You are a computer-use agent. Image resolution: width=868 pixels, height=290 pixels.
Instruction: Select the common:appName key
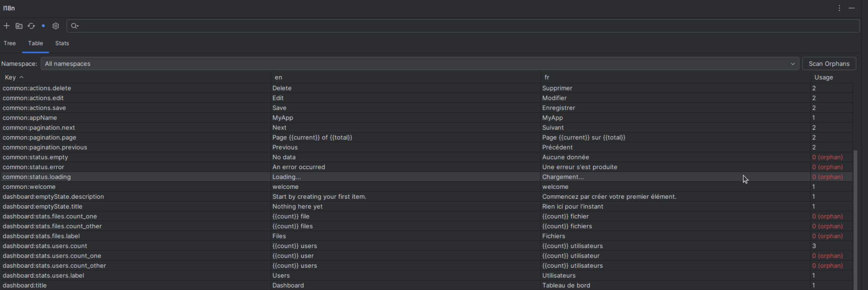pos(30,118)
